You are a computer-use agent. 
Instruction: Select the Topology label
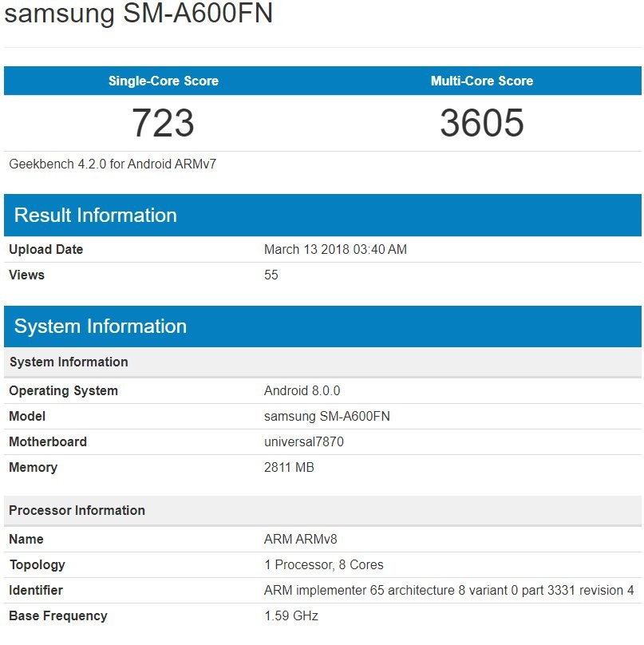click(37, 564)
